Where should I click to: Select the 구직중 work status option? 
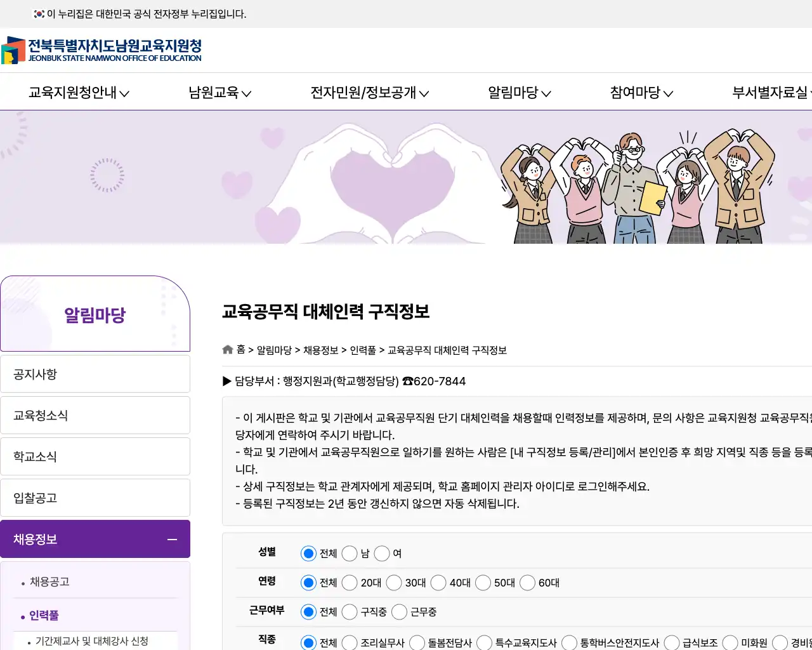coord(350,611)
